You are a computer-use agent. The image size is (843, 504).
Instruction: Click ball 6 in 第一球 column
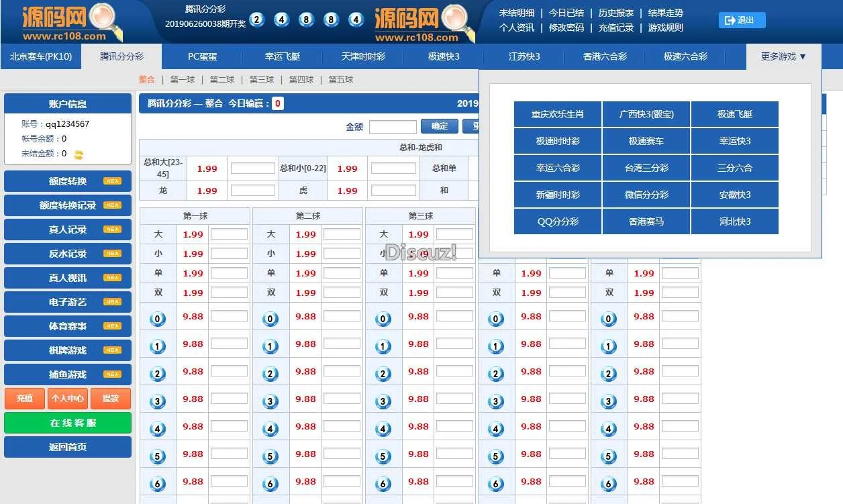pos(158,484)
